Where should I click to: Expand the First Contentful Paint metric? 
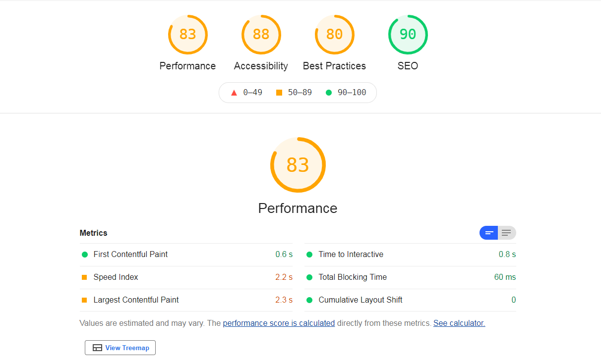[130, 255]
